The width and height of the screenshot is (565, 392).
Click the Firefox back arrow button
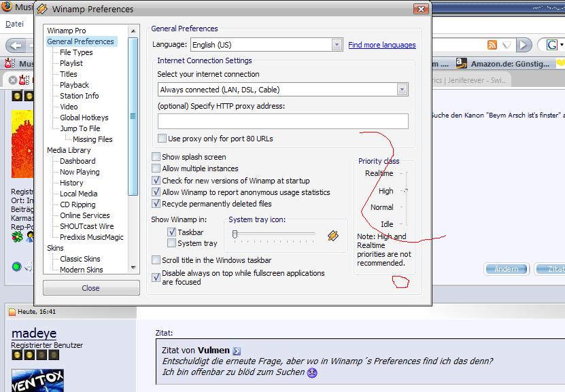[x=16, y=46]
